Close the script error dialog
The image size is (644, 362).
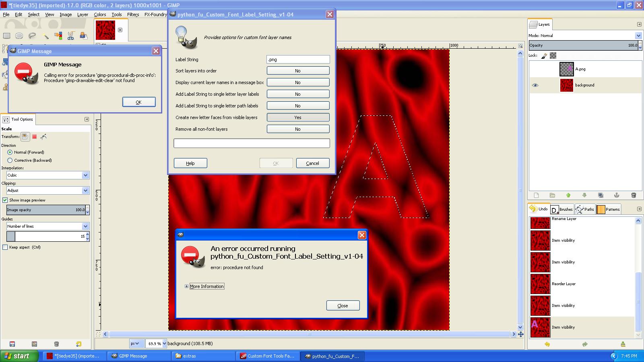point(343,306)
